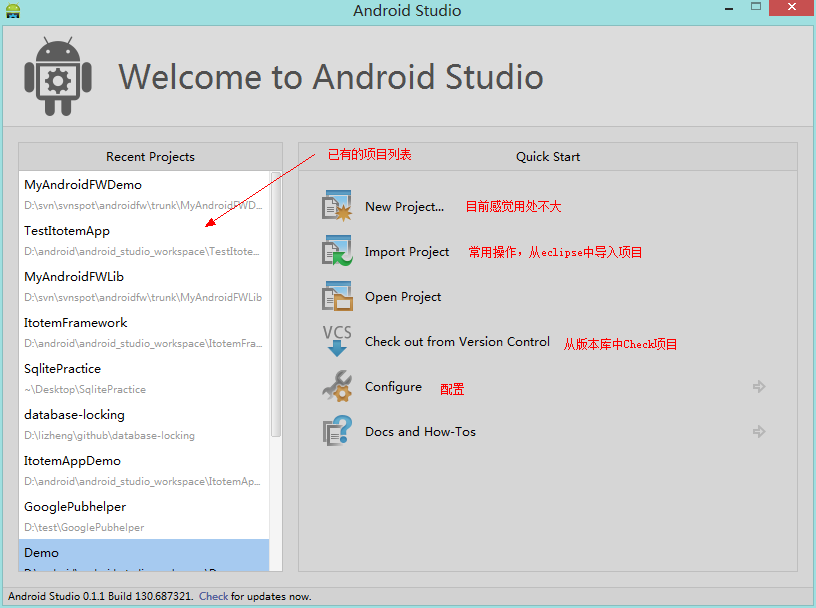Click the Android icon in title bar
816x608 pixels.
[x=12, y=10]
